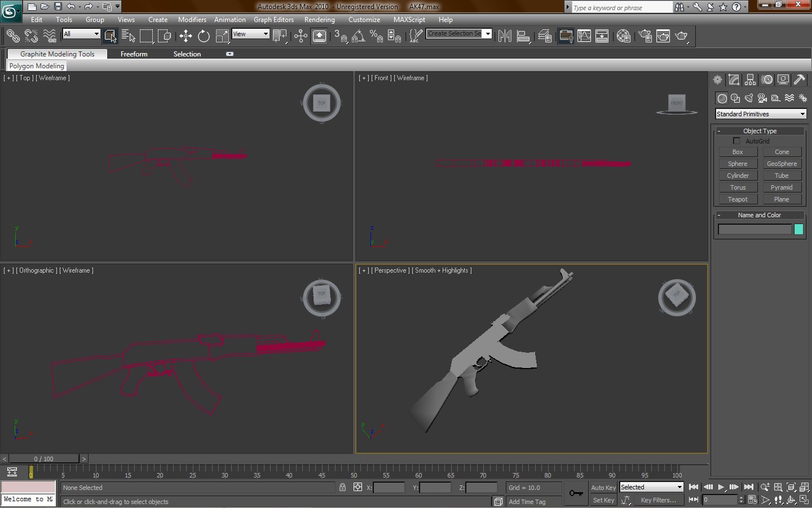The height and width of the screenshot is (508, 812).
Task: Open the Rendering menu
Action: [x=320, y=20]
